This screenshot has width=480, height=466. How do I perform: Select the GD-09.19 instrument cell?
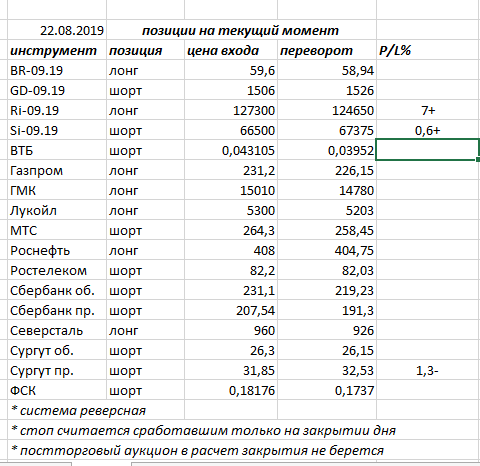[57, 90]
